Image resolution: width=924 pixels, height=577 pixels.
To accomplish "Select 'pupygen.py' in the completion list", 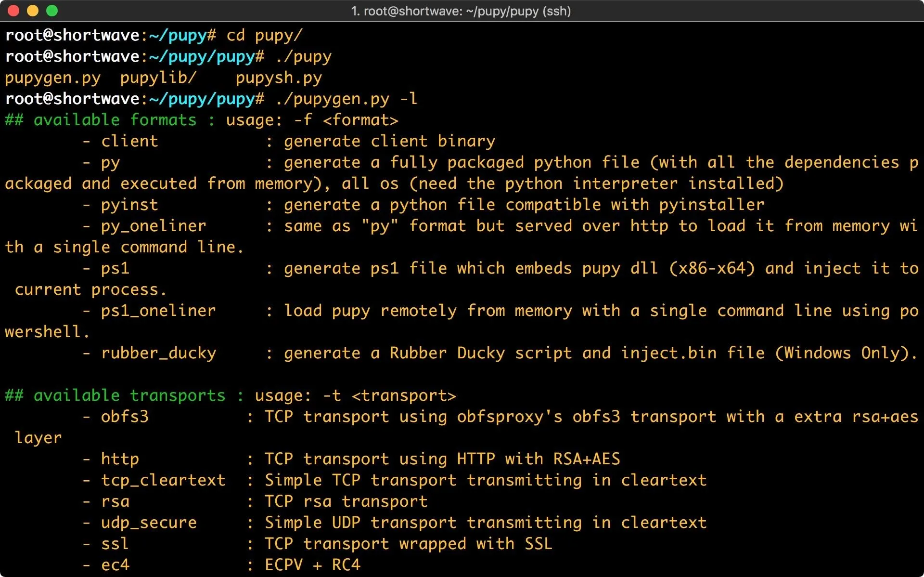I will [53, 78].
